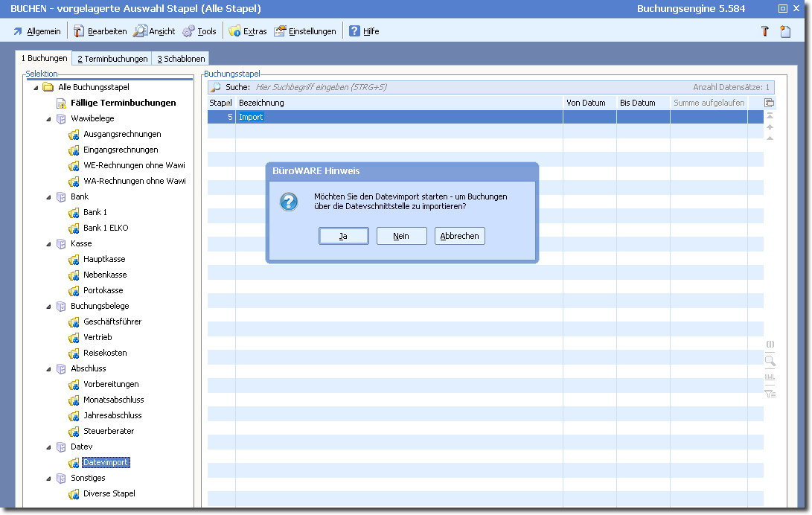
Task: Click the hammer icon in the top toolbar
Action: tap(764, 31)
